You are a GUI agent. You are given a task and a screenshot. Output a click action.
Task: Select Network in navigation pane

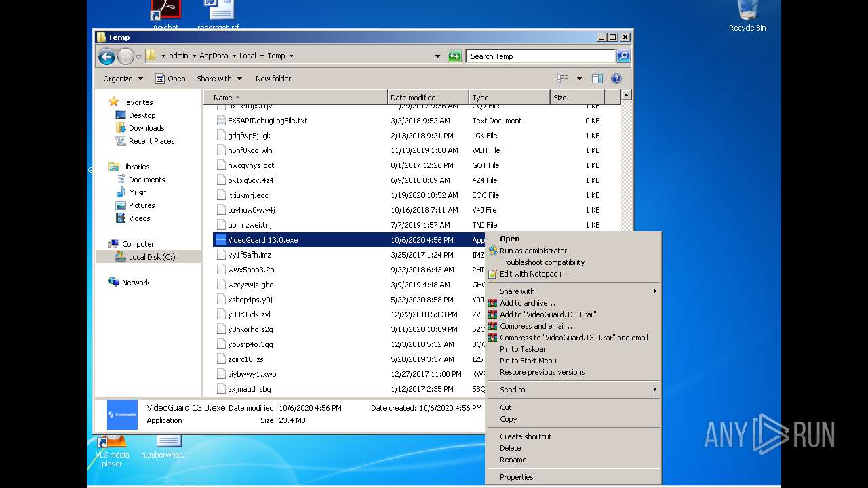(136, 283)
